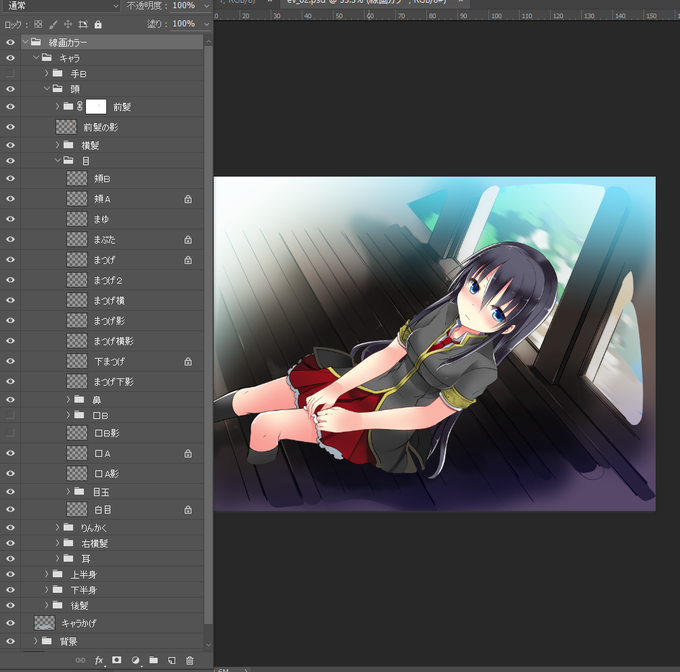Click the lock icon on 下まつげ layer
680x672 pixels.
pos(188,361)
